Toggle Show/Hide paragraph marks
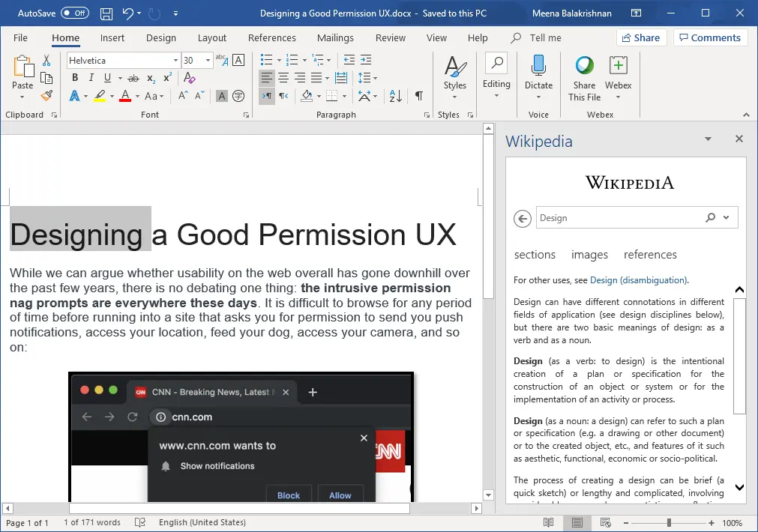 point(419,96)
